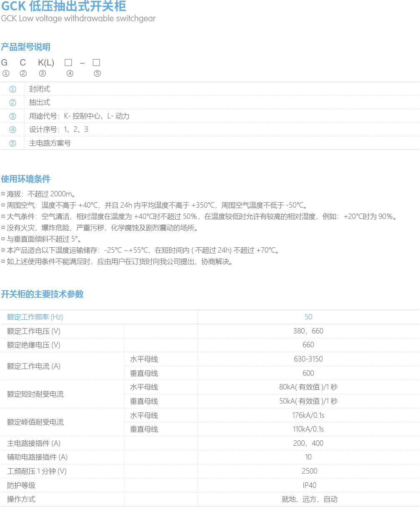The width and height of the screenshot is (420, 507).
Task: Click the cell "操作方式"
Action: pos(21,499)
